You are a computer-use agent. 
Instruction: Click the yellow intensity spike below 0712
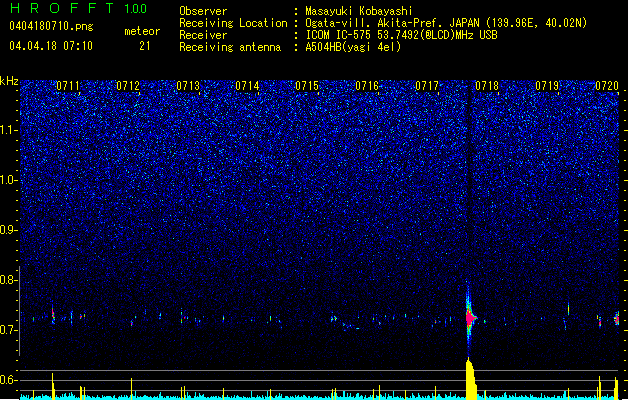(132, 388)
